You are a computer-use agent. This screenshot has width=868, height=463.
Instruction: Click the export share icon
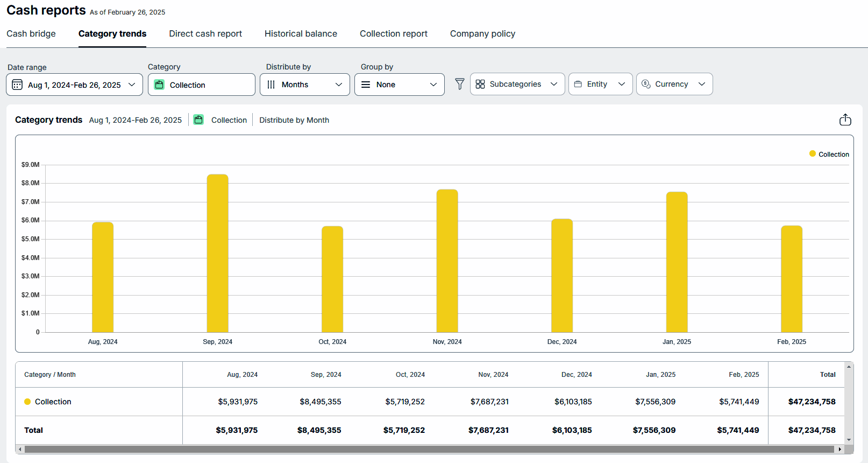(x=845, y=120)
